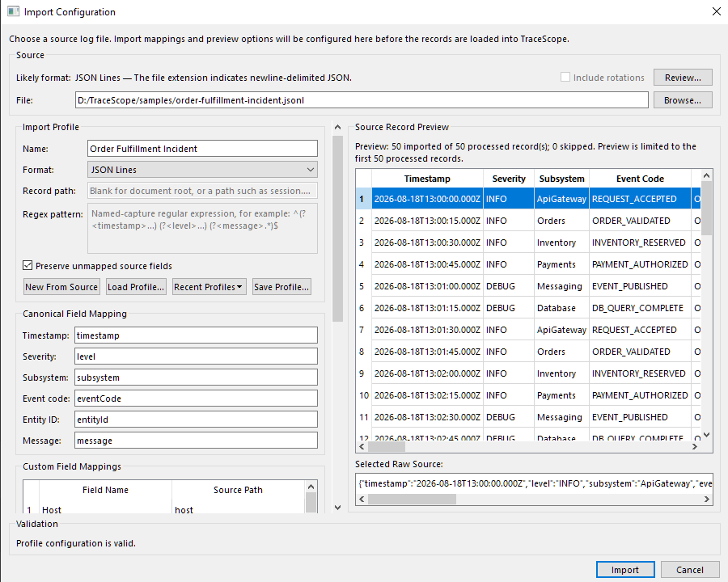Screen dimensions: 728x582
Task: Click the File path input field
Action: click(362, 100)
